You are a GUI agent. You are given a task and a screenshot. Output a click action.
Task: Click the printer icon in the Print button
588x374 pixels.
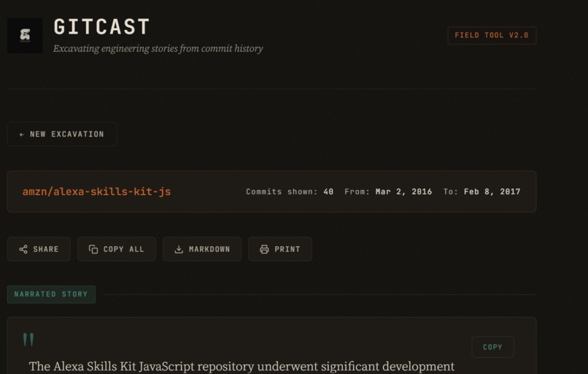(264, 249)
